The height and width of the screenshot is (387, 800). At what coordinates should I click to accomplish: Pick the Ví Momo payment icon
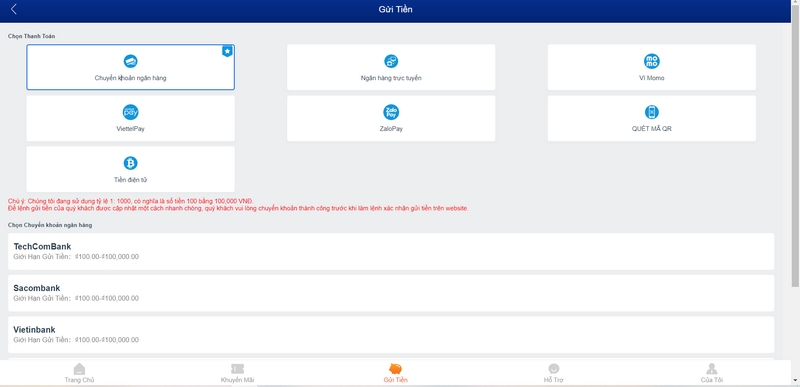[x=652, y=62]
